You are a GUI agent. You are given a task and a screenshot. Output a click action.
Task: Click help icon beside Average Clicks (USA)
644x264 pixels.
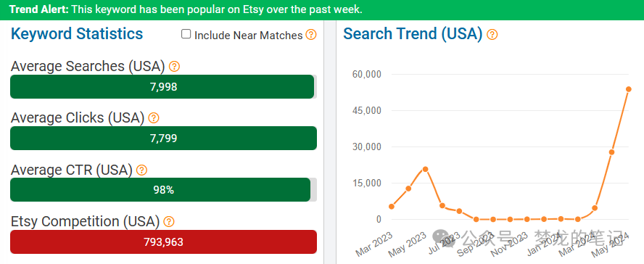pyautogui.click(x=154, y=118)
